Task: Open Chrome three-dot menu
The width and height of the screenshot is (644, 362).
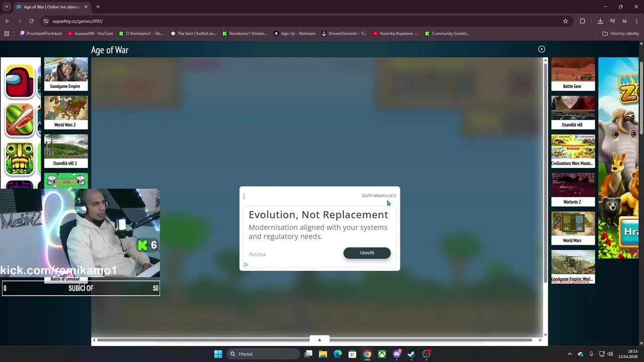Action: tap(637, 21)
